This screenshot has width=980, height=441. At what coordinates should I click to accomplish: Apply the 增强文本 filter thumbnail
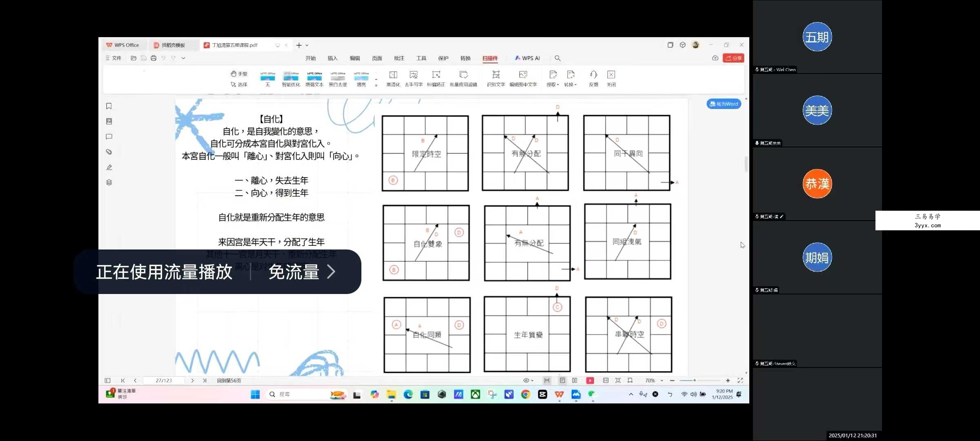click(x=314, y=79)
